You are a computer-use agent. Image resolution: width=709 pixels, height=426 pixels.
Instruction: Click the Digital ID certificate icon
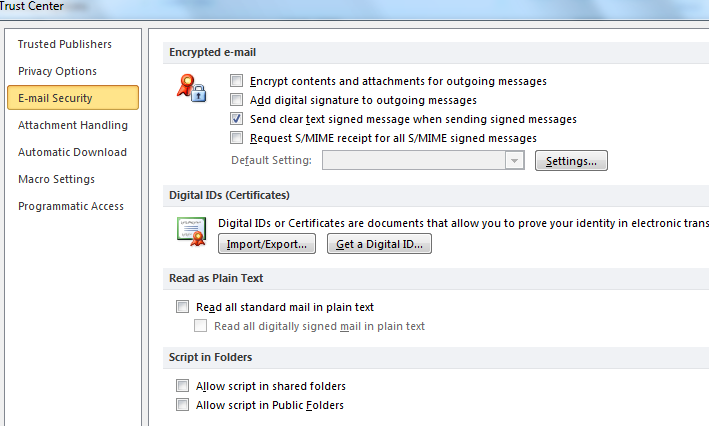(x=192, y=231)
